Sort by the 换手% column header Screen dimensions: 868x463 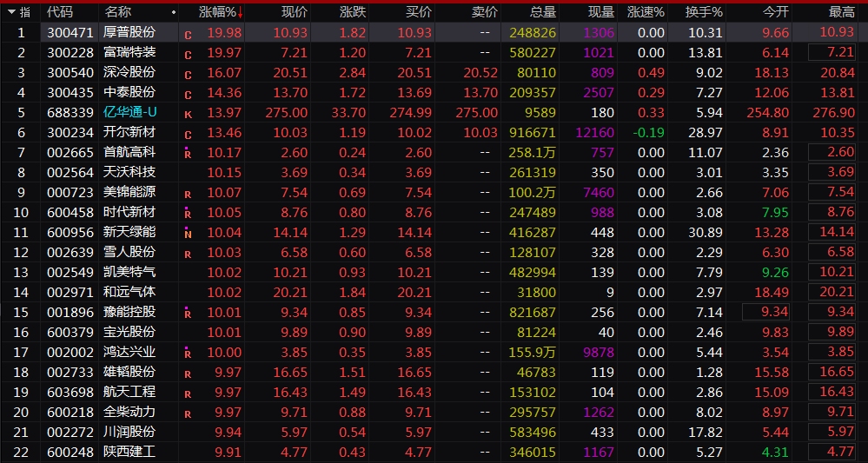[x=704, y=12]
